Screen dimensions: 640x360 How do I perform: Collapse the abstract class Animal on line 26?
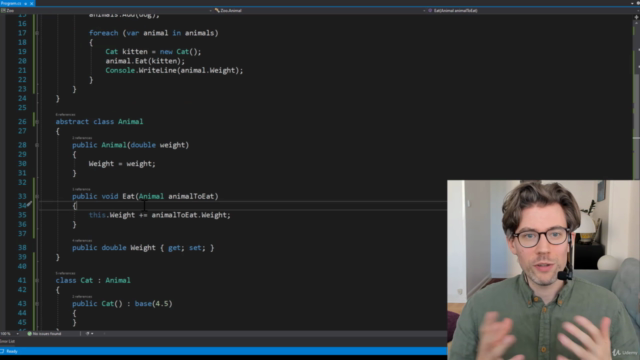point(37,122)
